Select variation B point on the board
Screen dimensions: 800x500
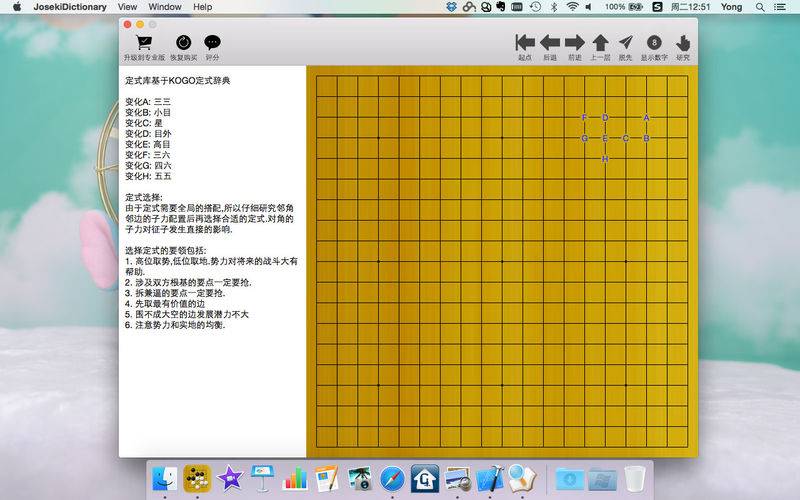click(646, 138)
